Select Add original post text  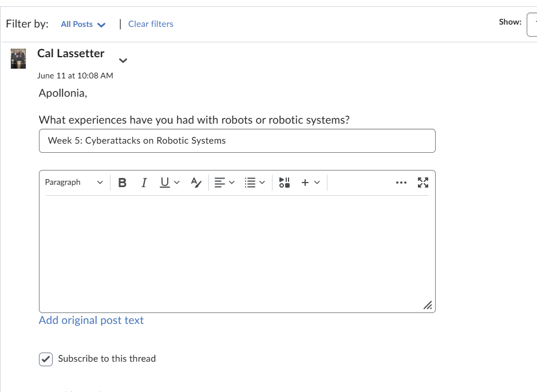91,320
